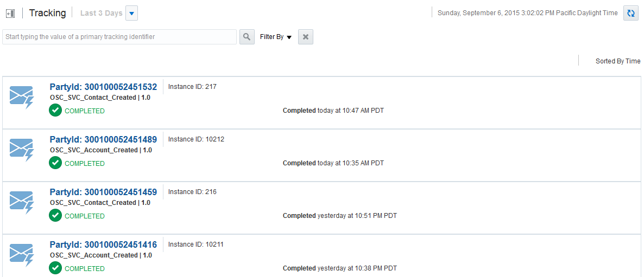Open the Last 3 Days dropdown arrow
The height and width of the screenshot is (277, 644).
[131, 13]
